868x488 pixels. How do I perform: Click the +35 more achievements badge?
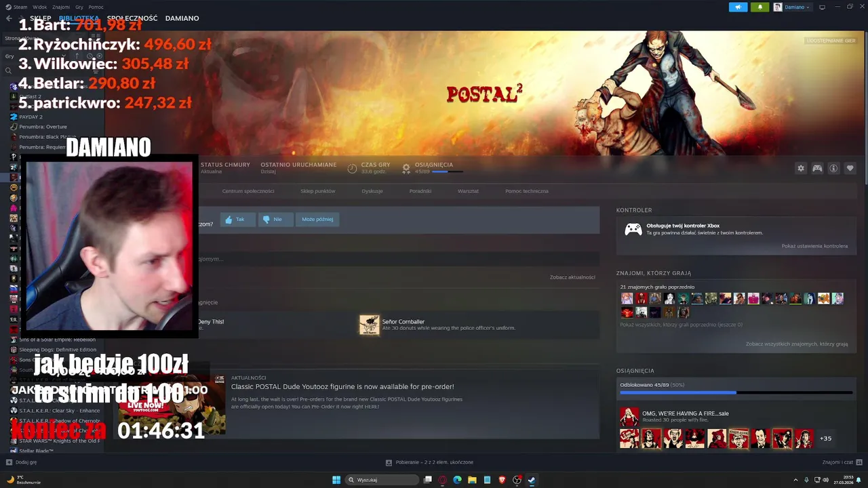(826, 439)
